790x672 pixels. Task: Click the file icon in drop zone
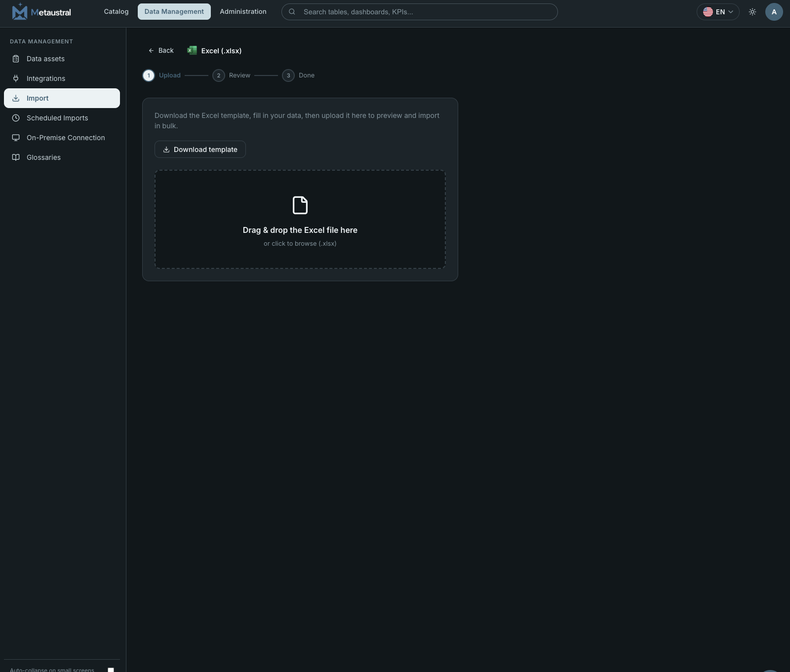(x=300, y=205)
